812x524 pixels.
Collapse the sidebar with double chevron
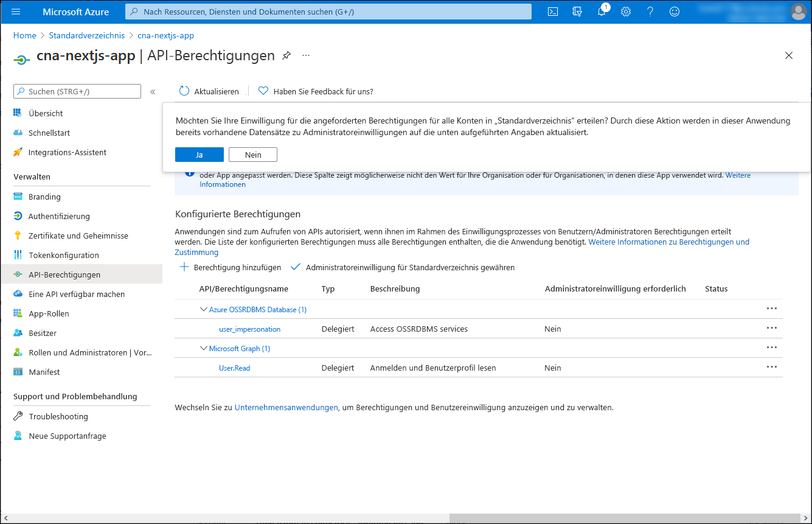[x=153, y=91]
